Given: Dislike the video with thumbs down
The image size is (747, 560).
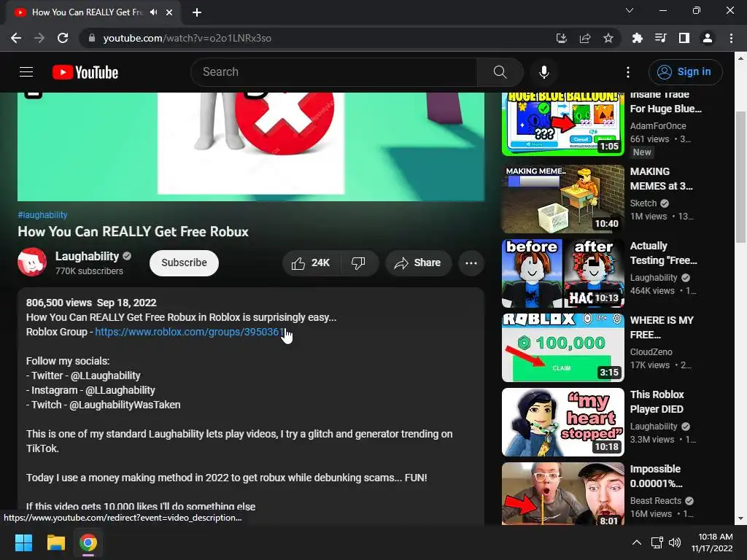Looking at the screenshot, I should point(359,262).
